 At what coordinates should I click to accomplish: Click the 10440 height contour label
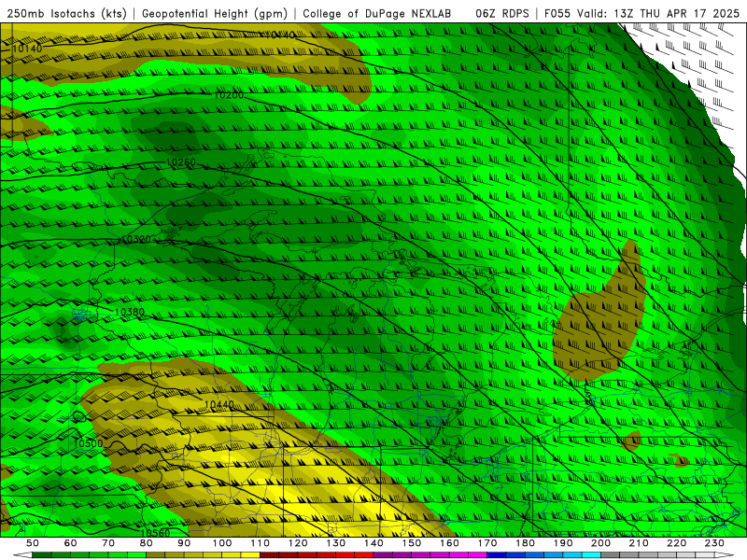pos(219,405)
